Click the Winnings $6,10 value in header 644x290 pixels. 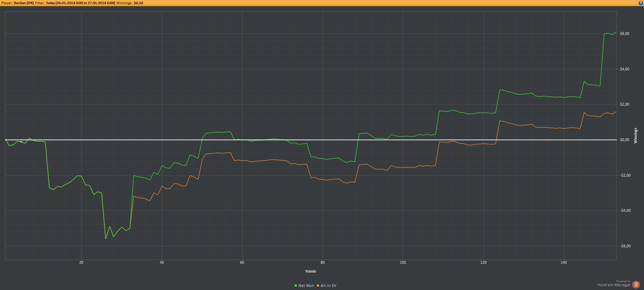pyautogui.click(x=139, y=3)
